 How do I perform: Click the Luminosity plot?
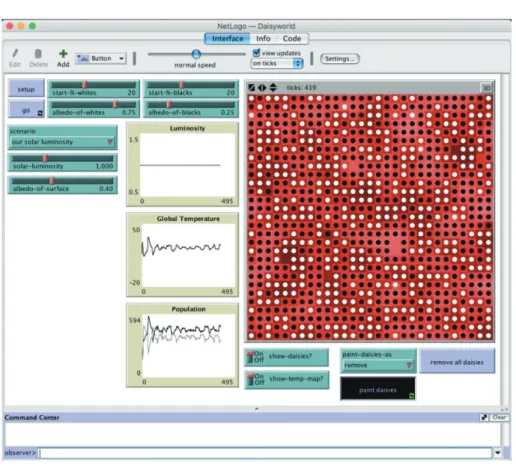coord(182,165)
